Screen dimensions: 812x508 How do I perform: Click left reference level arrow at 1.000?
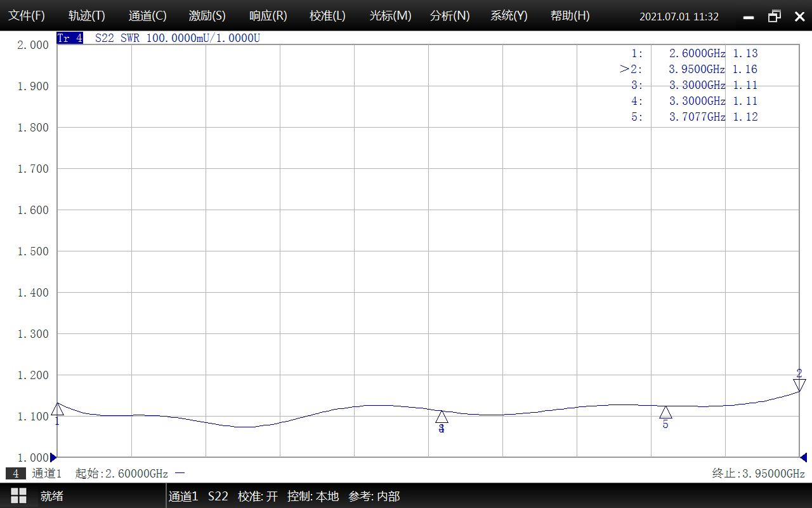(53, 457)
